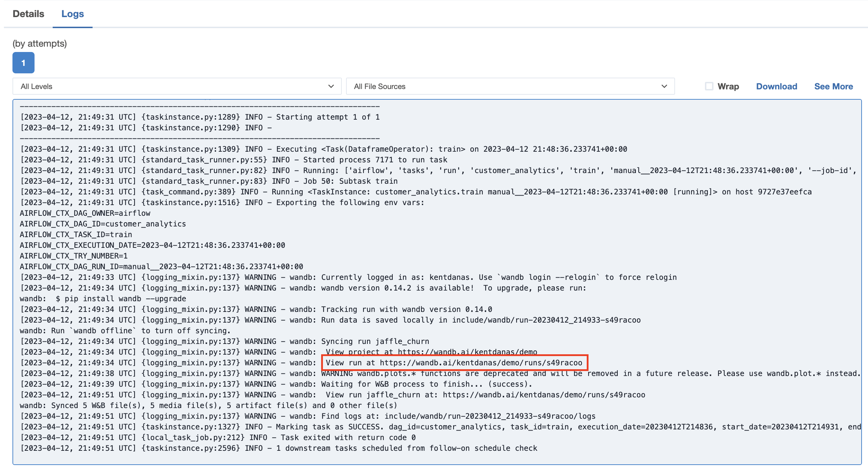
Task: Open the highlighted wandb run URL s49racoo
Action: tap(483, 363)
